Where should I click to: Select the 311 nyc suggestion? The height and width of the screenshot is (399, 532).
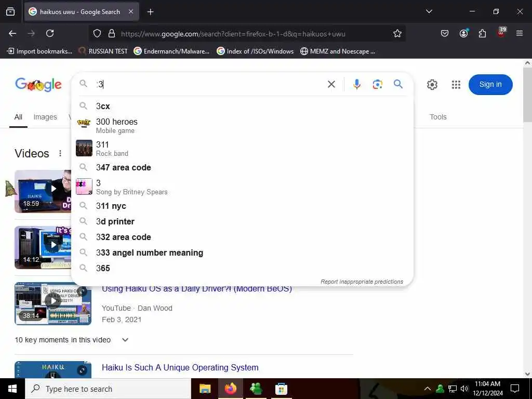(242, 206)
